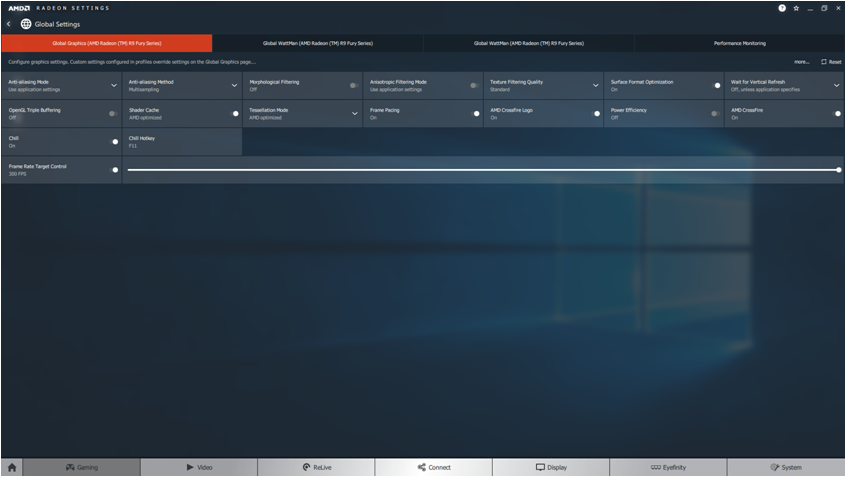This screenshot has width=846, height=477.
Task: Click the Chill Hotkey F11 tile
Action: [x=182, y=142]
